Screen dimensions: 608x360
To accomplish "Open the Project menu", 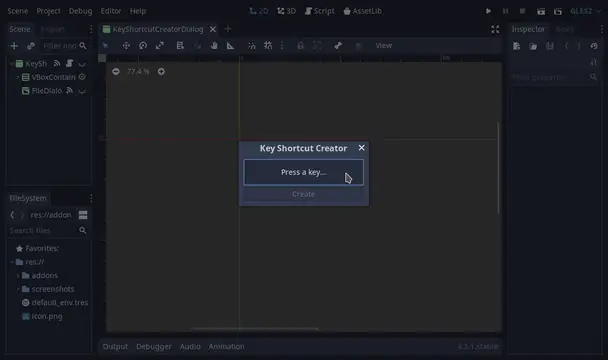I will pyautogui.click(x=48, y=11).
